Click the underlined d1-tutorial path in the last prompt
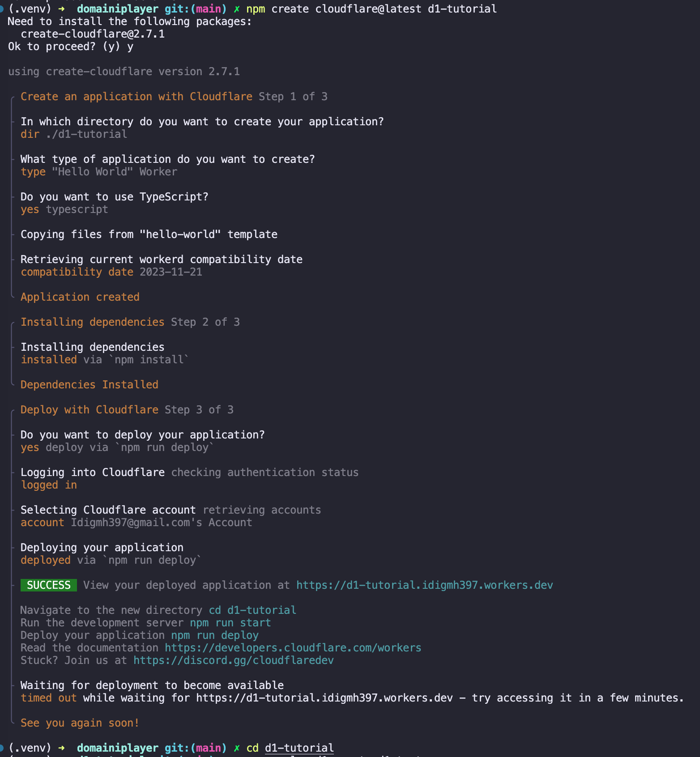The image size is (700, 757). tap(299, 748)
